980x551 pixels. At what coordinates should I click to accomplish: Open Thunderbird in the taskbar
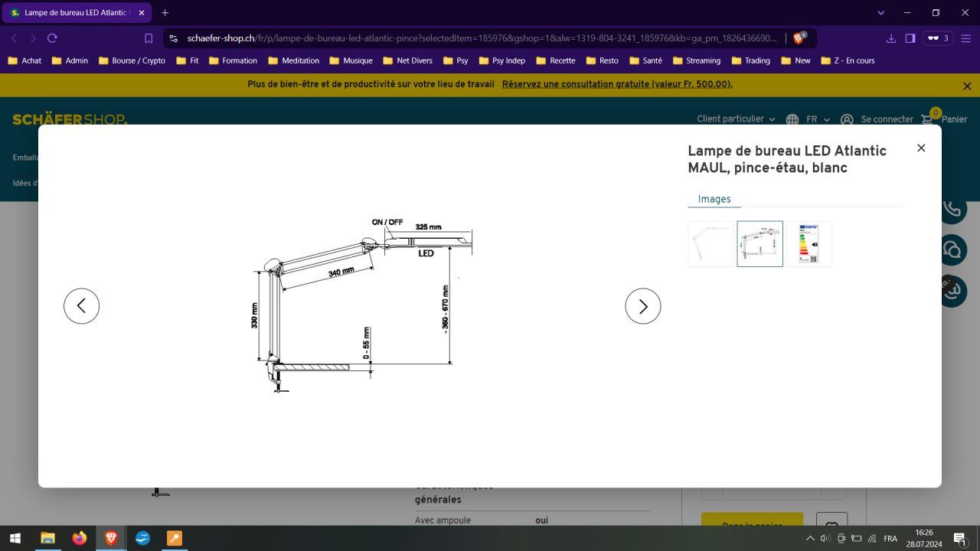[x=142, y=539]
